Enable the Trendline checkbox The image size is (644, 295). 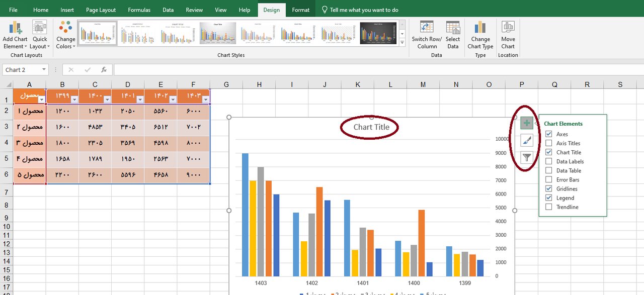pyautogui.click(x=549, y=207)
